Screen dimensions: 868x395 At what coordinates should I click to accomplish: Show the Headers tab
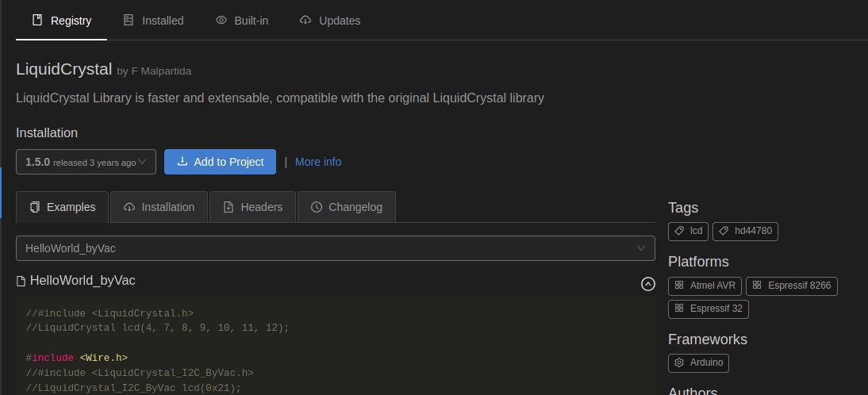pyautogui.click(x=252, y=207)
